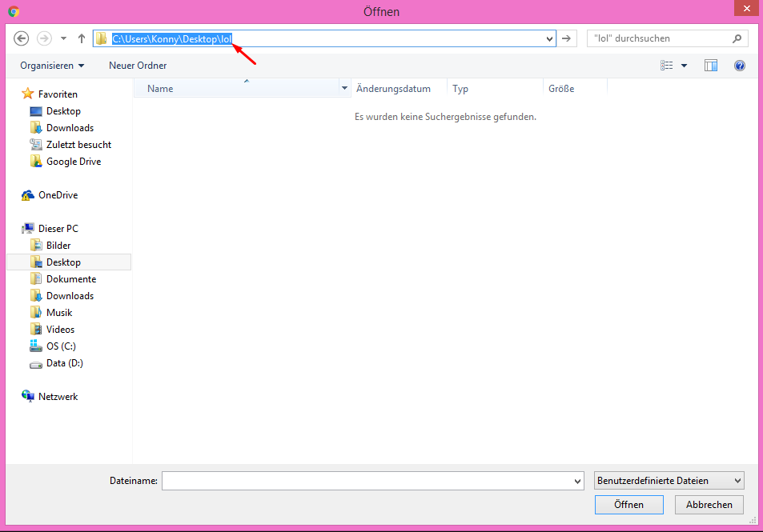Click the Abbrechen button
This screenshot has height=532, width=763.
709,505
